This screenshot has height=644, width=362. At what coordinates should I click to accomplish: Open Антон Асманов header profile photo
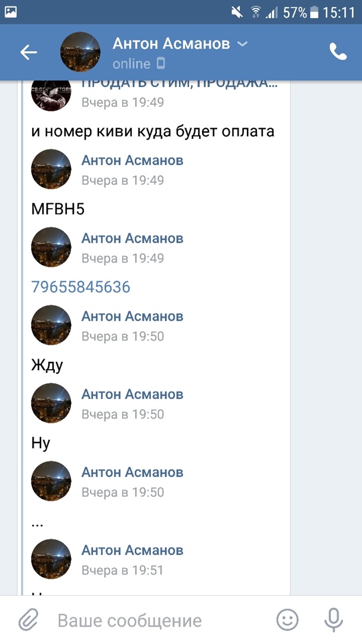point(80,52)
